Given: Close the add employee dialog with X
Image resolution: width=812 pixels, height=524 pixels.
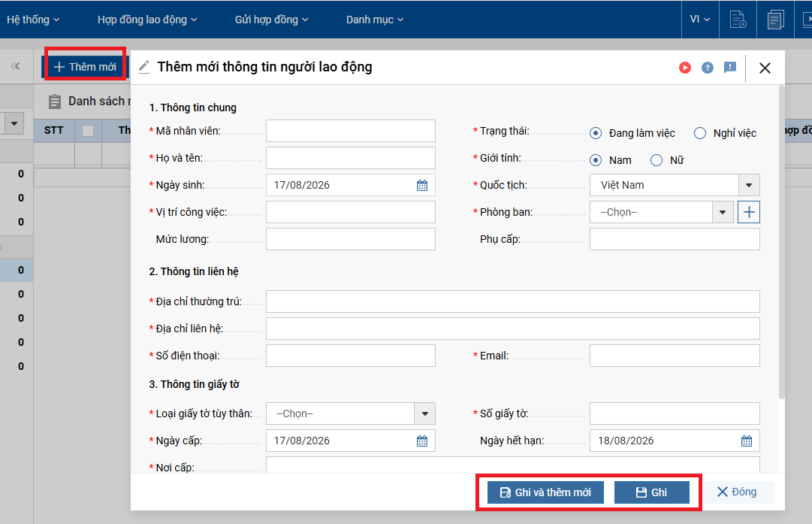Looking at the screenshot, I should tap(765, 68).
